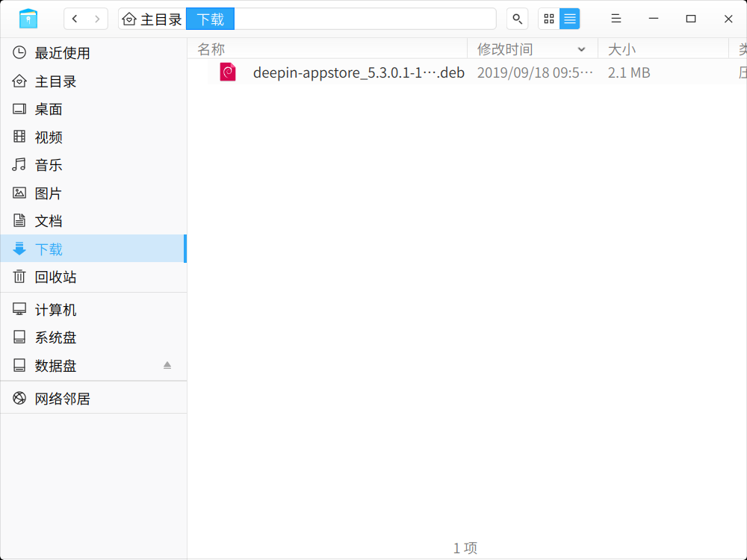Maximize the file manager window
This screenshot has height=560, width=747.
click(691, 19)
